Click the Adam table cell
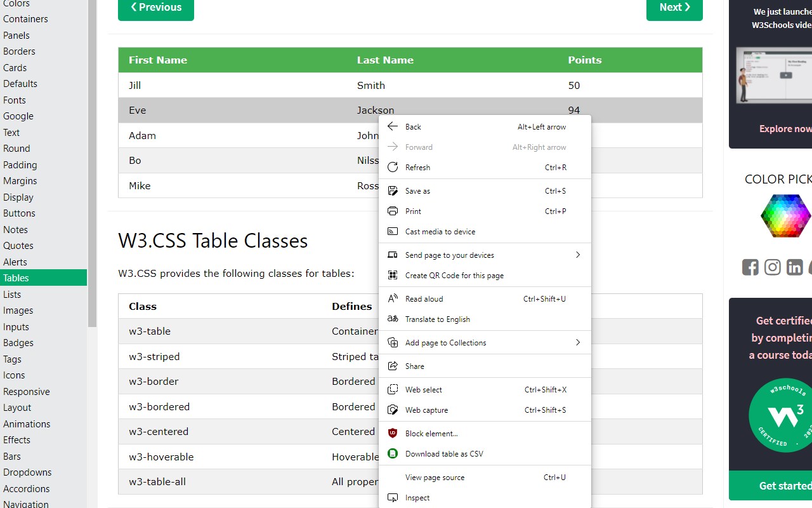 click(x=233, y=135)
